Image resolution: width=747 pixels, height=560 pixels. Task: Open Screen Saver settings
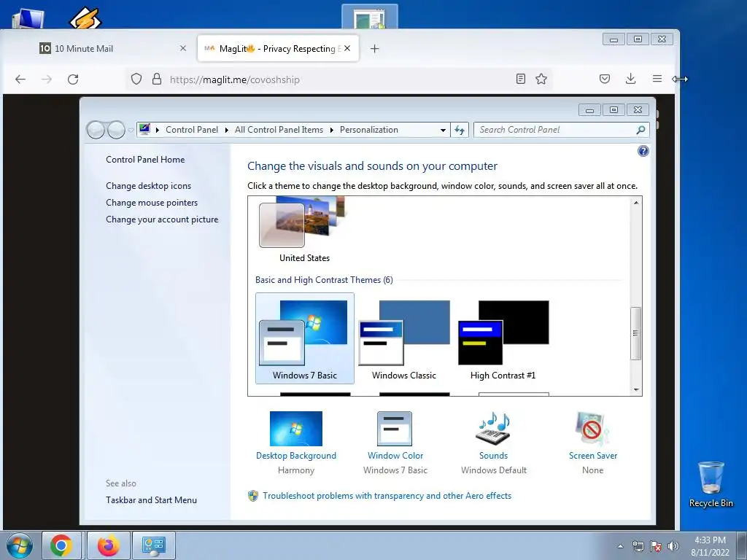click(x=592, y=443)
